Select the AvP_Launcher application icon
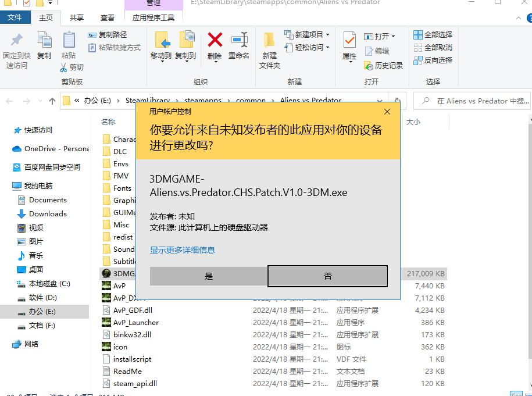The height and width of the screenshot is (396, 532). 106,322
